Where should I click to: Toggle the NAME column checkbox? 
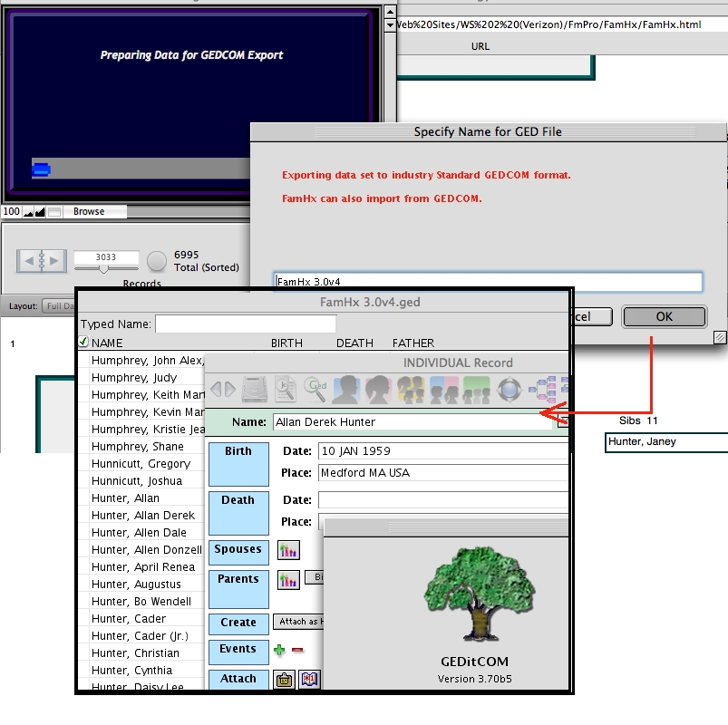click(83, 342)
